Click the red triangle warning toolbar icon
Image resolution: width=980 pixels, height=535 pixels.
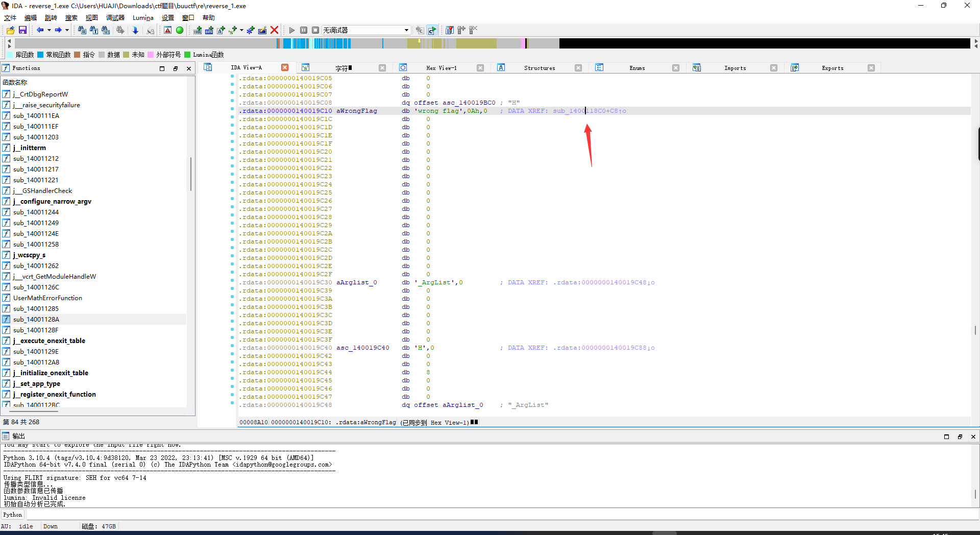[x=167, y=30]
